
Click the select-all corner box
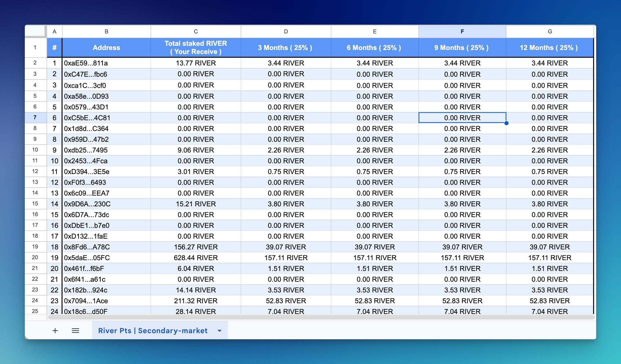coord(35,31)
